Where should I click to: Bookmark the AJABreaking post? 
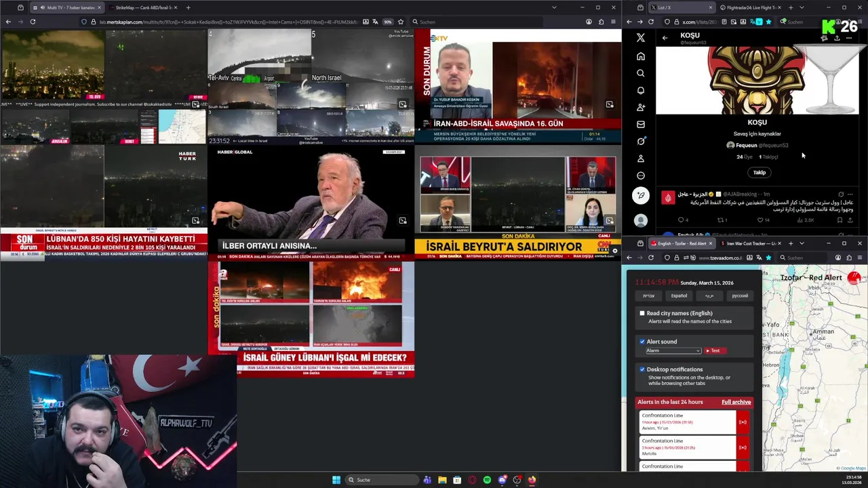pyautogui.click(x=840, y=220)
